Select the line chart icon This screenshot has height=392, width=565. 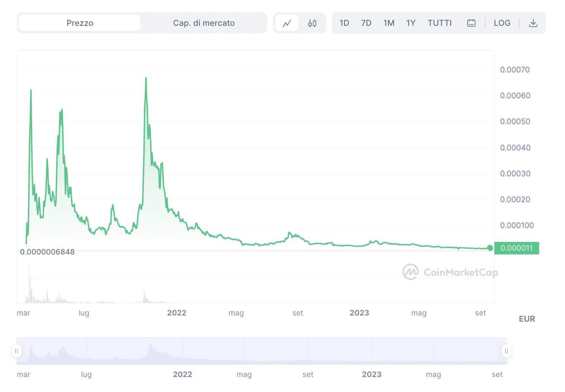(287, 23)
